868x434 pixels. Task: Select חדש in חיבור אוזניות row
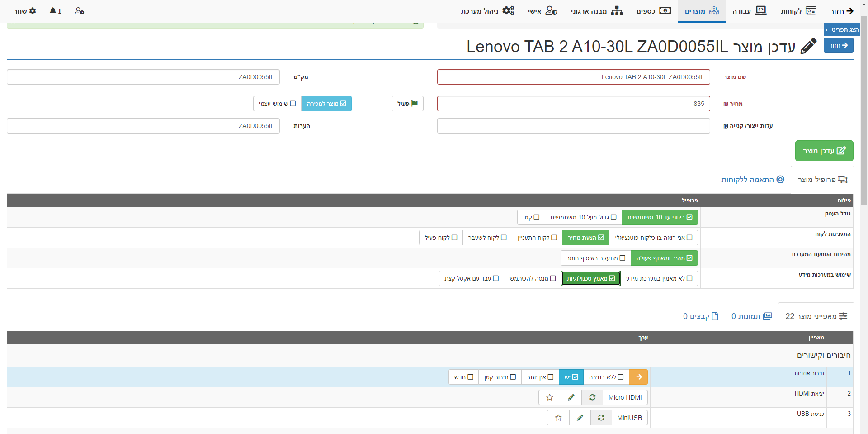pos(464,377)
